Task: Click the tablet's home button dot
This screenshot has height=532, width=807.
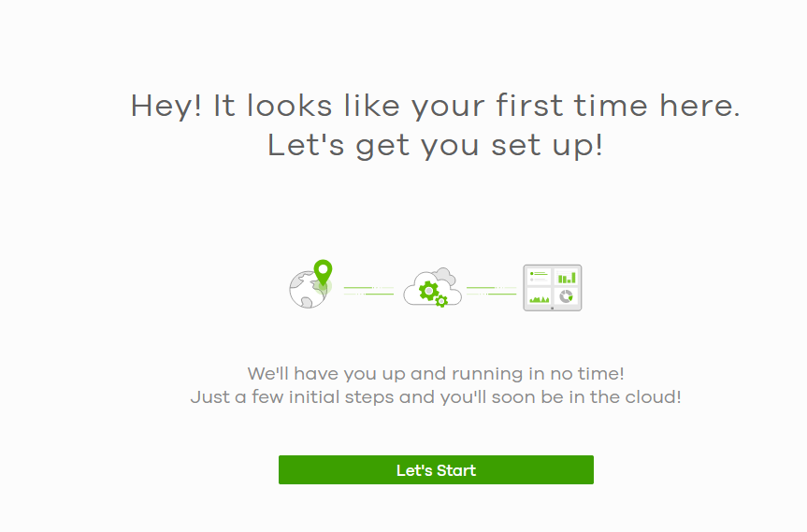Action: pyautogui.click(x=553, y=309)
